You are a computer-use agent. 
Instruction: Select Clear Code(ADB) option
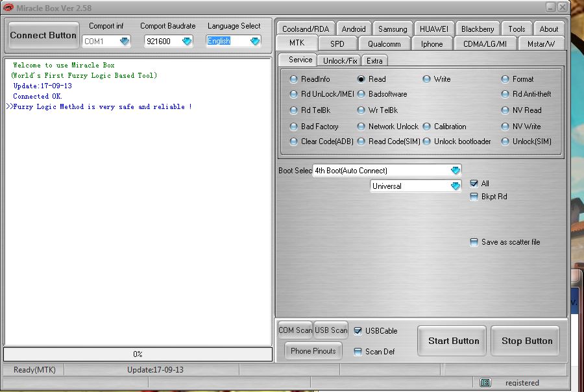click(x=295, y=141)
